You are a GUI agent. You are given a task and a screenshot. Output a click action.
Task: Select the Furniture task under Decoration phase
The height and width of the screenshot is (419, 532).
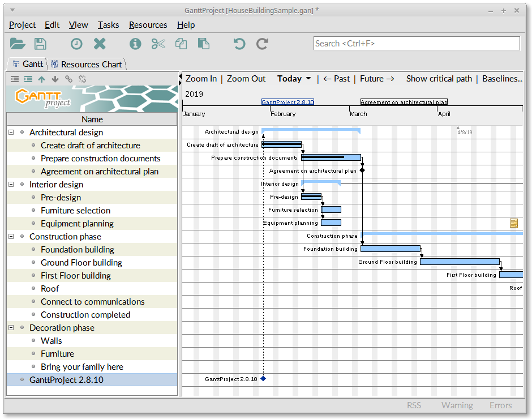tap(92, 353)
